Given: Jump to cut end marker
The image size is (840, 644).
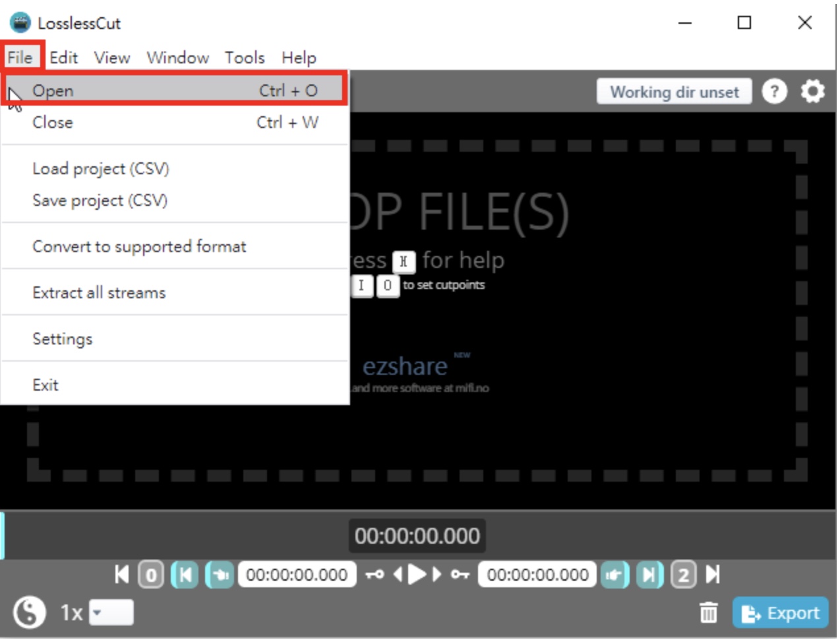Looking at the screenshot, I should click(x=649, y=575).
